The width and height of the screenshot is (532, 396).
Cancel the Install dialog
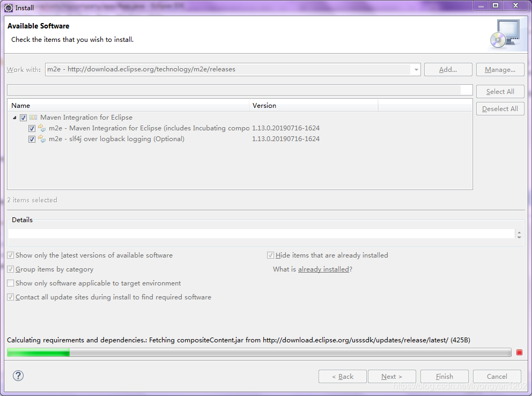(497, 376)
